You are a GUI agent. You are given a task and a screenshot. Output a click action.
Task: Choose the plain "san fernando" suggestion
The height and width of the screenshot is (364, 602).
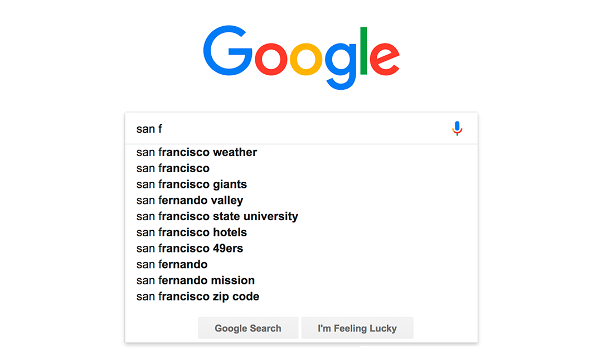coord(172,264)
